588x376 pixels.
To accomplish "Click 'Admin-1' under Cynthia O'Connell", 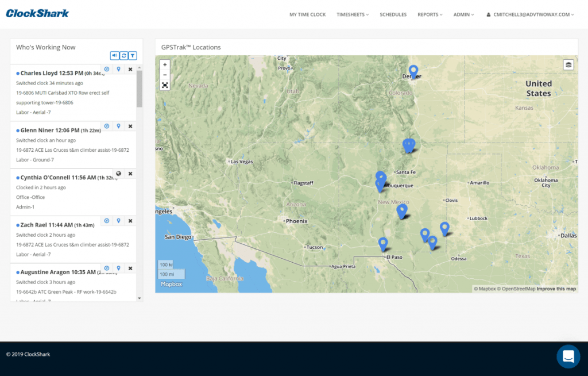I will pos(25,207).
